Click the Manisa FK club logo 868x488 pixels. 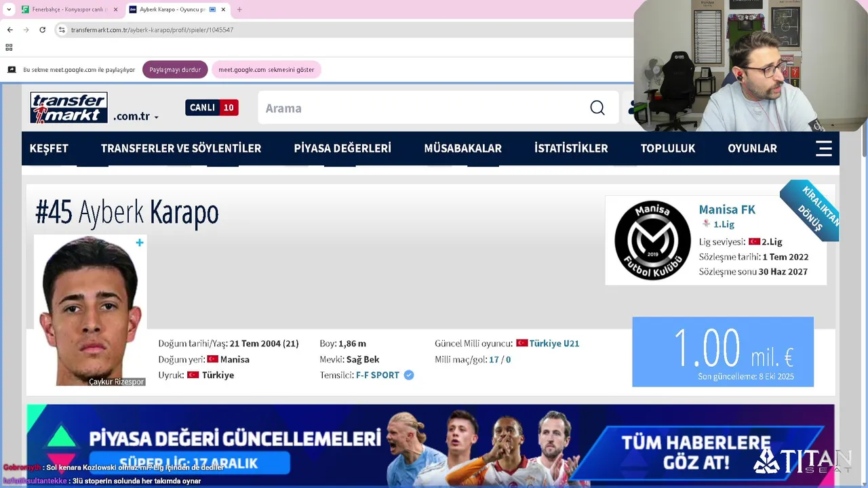click(652, 241)
